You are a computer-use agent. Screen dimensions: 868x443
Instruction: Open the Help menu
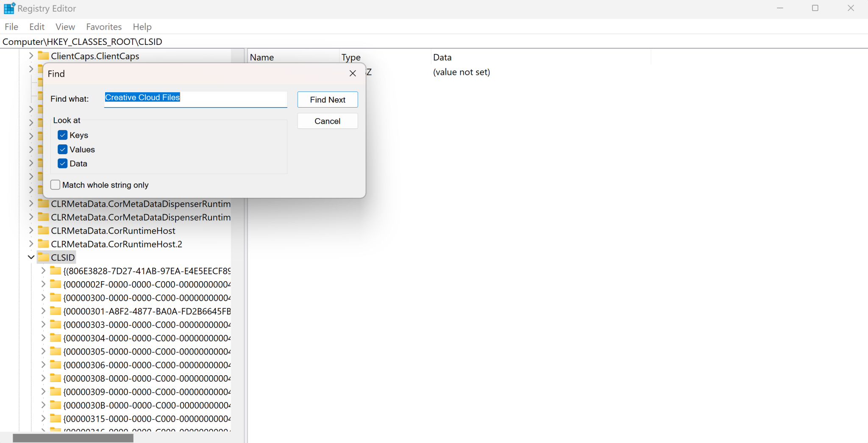142,27
